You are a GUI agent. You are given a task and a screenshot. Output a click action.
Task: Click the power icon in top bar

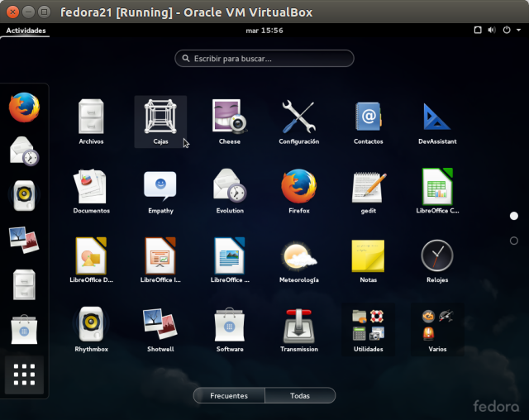[x=507, y=30]
